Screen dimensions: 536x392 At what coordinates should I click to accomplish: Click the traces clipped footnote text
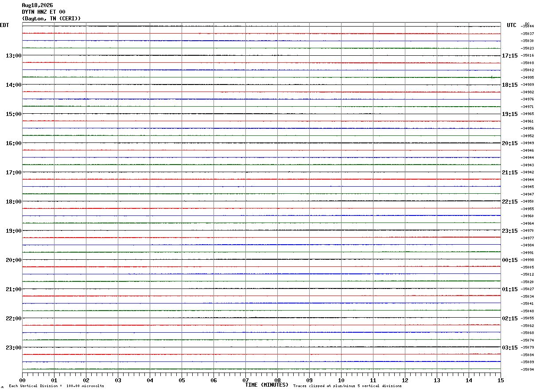click(347, 386)
